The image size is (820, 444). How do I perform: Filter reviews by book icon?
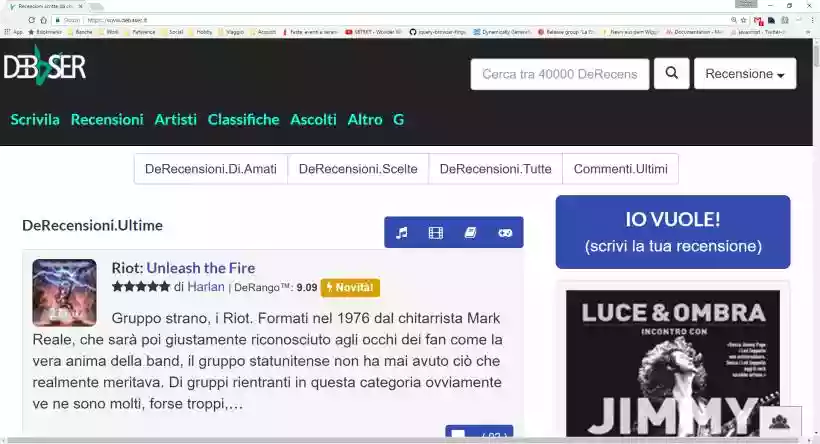(470, 232)
